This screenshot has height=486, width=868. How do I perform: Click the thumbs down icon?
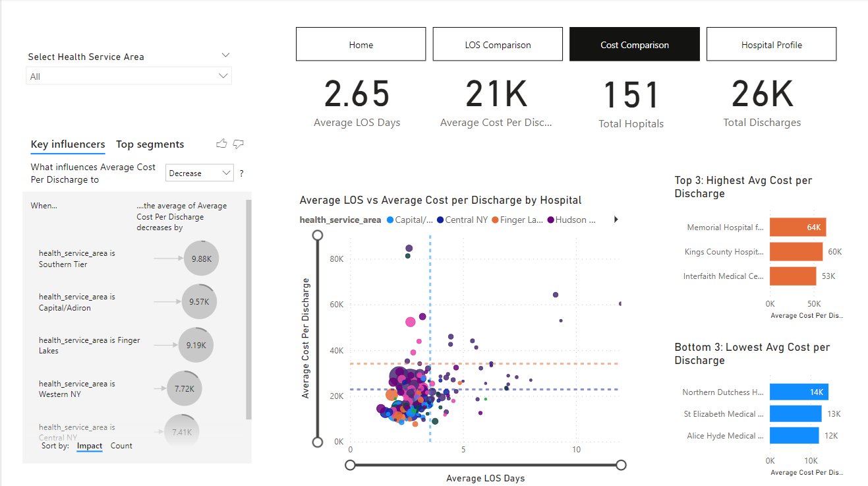tap(238, 144)
